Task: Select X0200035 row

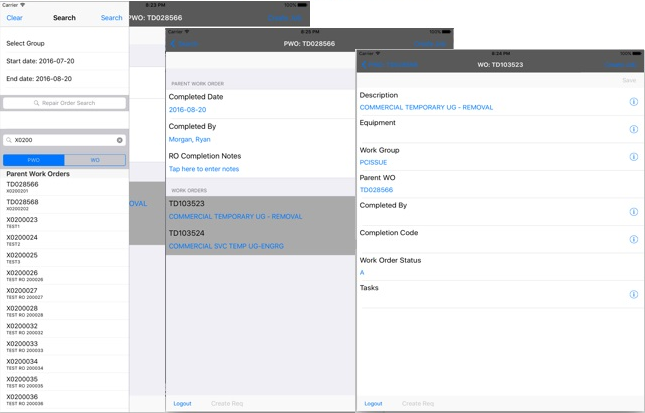Action: coord(65,382)
